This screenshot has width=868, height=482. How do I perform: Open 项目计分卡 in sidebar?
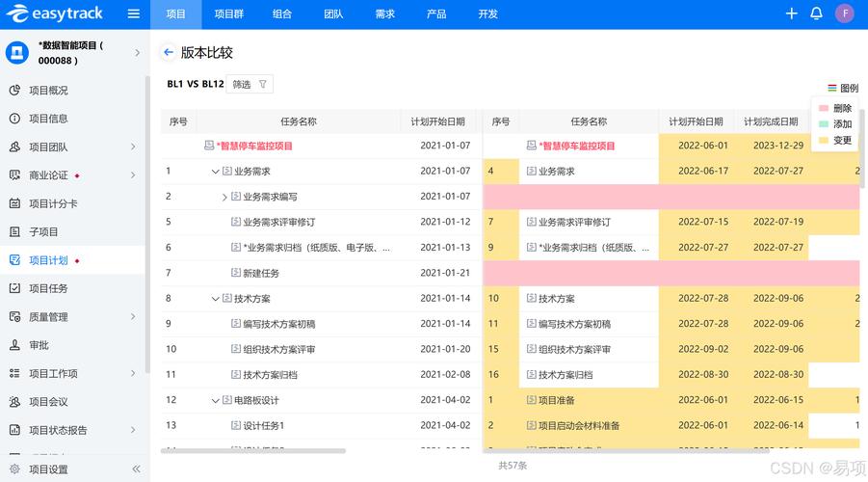(x=53, y=203)
